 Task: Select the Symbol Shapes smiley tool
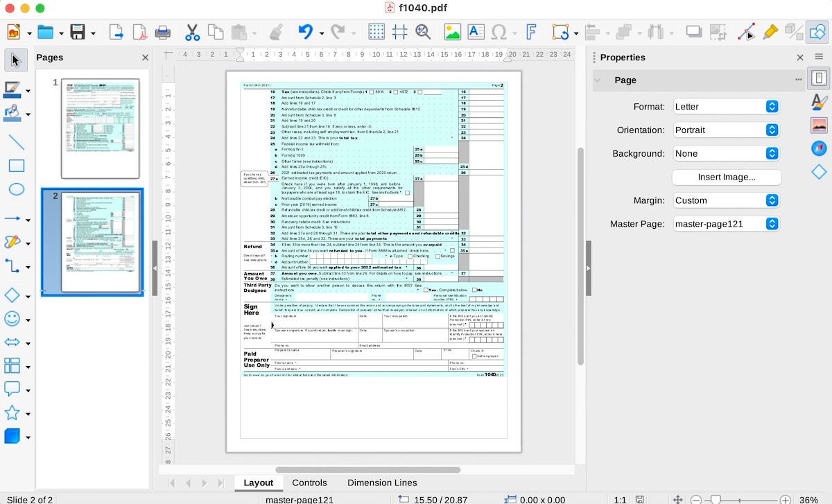[12, 319]
